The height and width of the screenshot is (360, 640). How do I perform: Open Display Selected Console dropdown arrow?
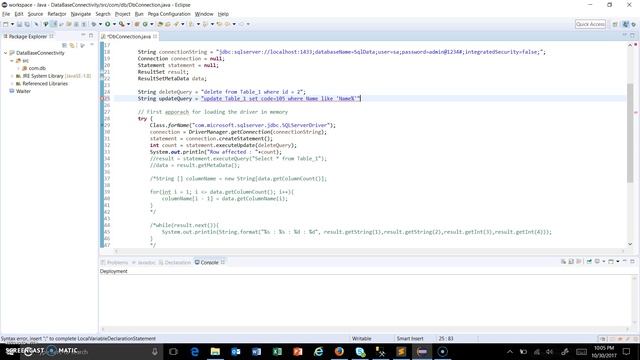click(x=604, y=261)
